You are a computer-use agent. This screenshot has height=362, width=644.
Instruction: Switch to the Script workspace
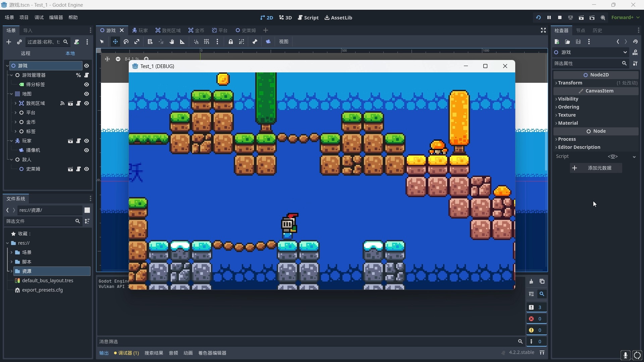tap(308, 17)
